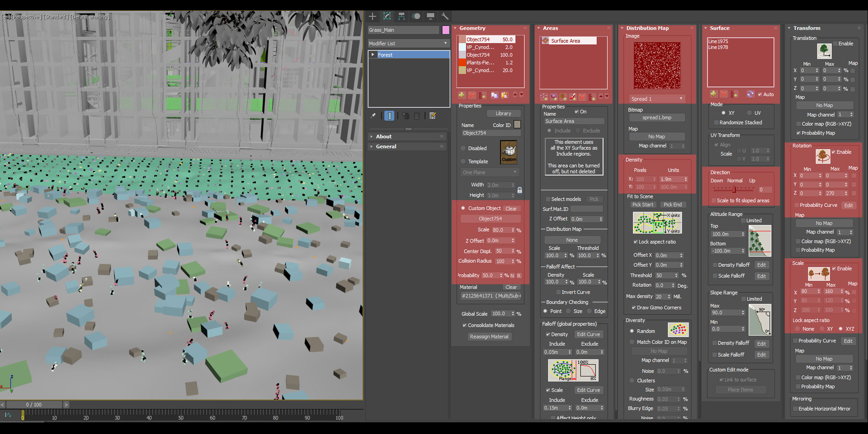Select Line1978 in the Surface list
This screenshot has width=868, height=434.
pyautogui.click(x=718, y=47)
